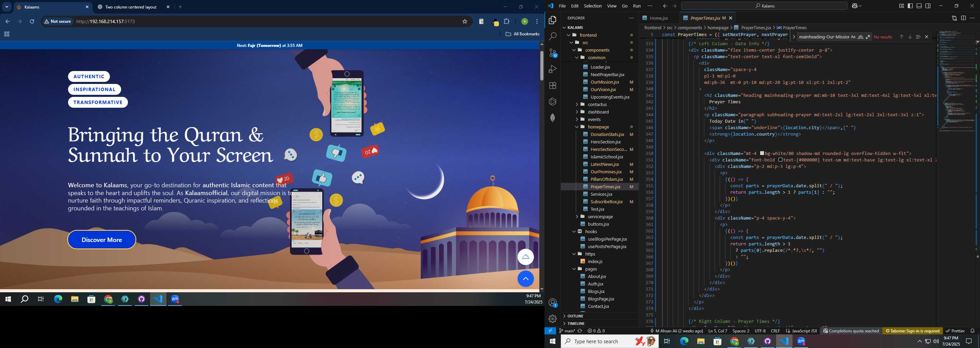Viewport: 980px width, 348px height.
Task: Click Type here to search in Windows taskbar
Action: (609, 341)
